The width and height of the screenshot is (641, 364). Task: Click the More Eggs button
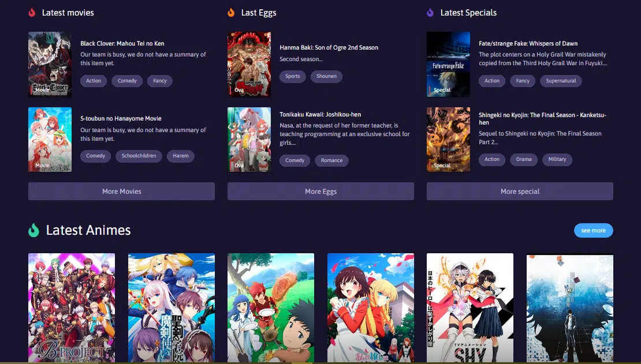tap(320, 191)
